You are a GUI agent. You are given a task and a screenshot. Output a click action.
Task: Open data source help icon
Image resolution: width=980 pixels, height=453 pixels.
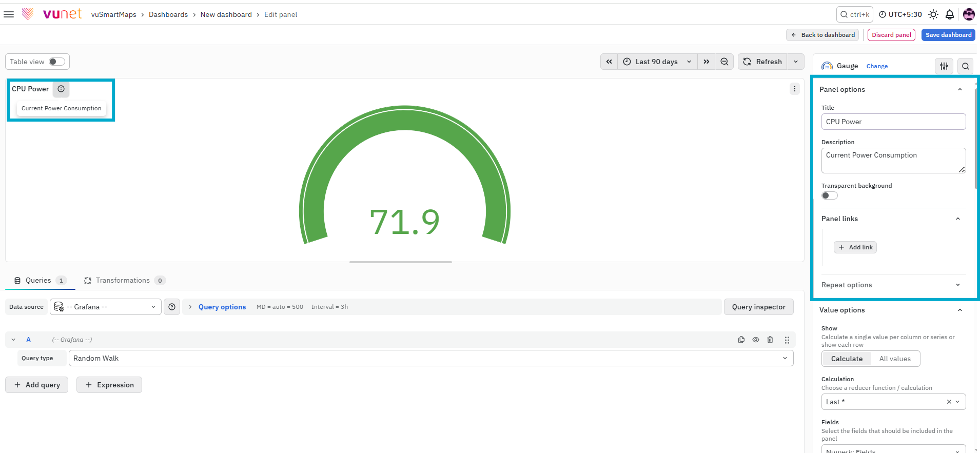172,307
